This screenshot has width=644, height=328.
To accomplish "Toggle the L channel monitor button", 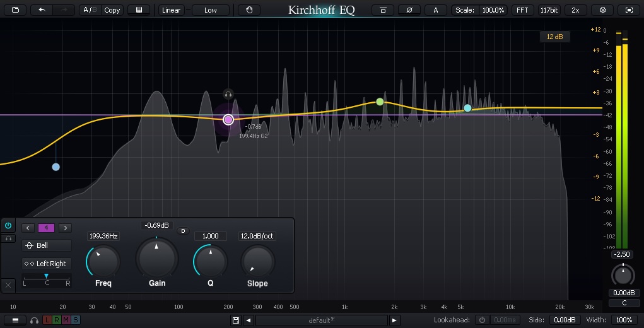I will tap(47, 320).
